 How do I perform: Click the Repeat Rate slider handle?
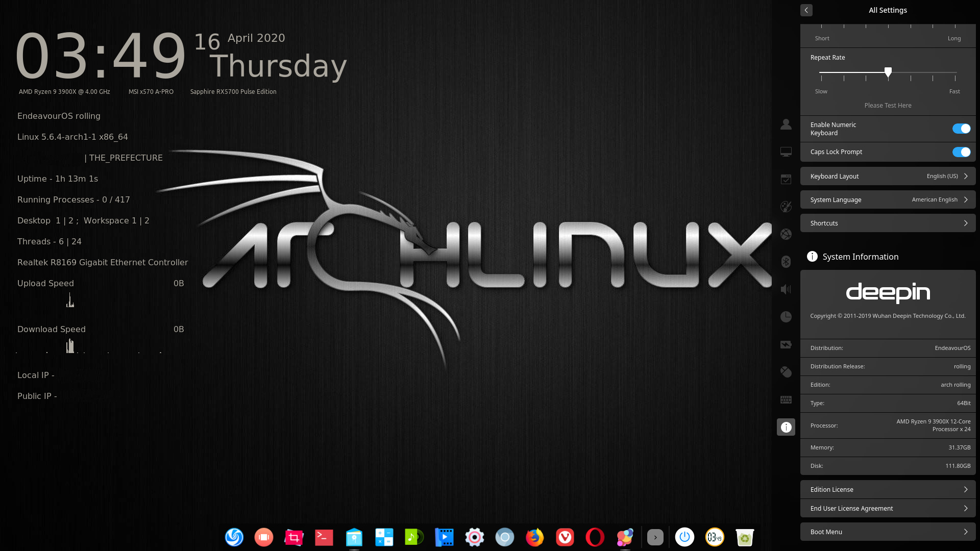888,72
